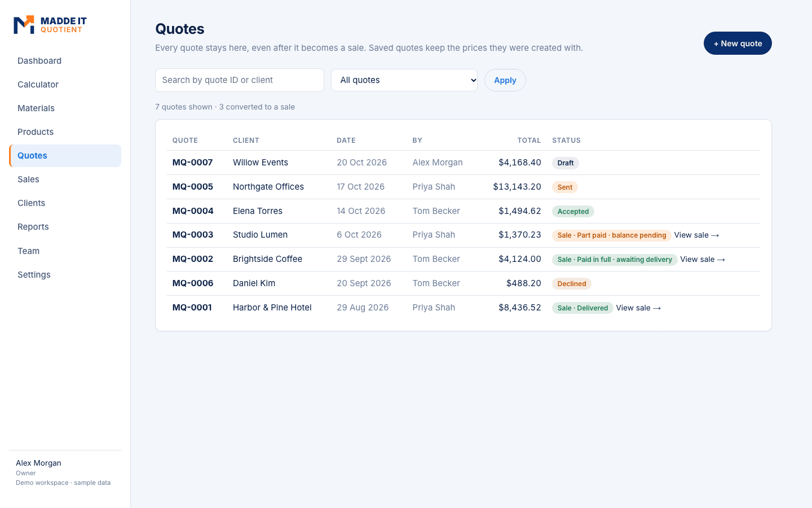Click the 20 Oct 2026 date
Screen dimensions: 812x508
[x=362, y=163]
